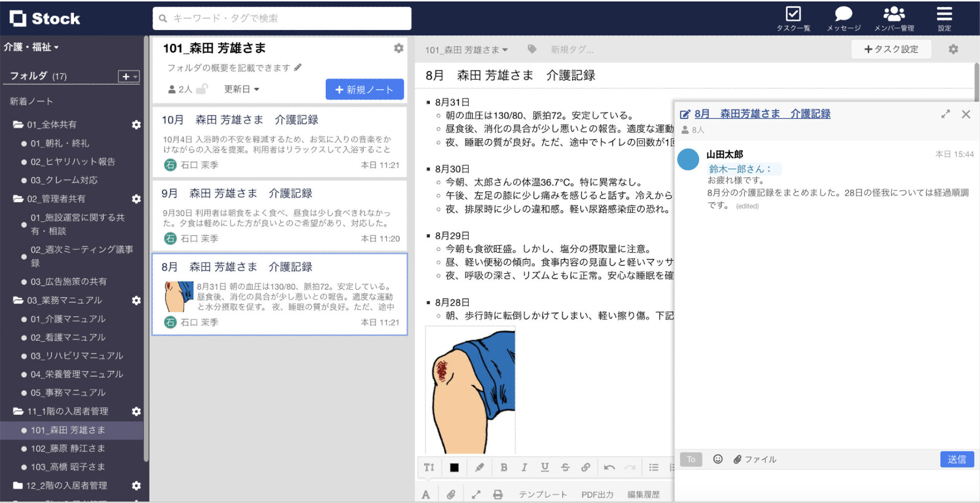980x503 pixels.
Task: Print the current note
Action: click(498, 493)
